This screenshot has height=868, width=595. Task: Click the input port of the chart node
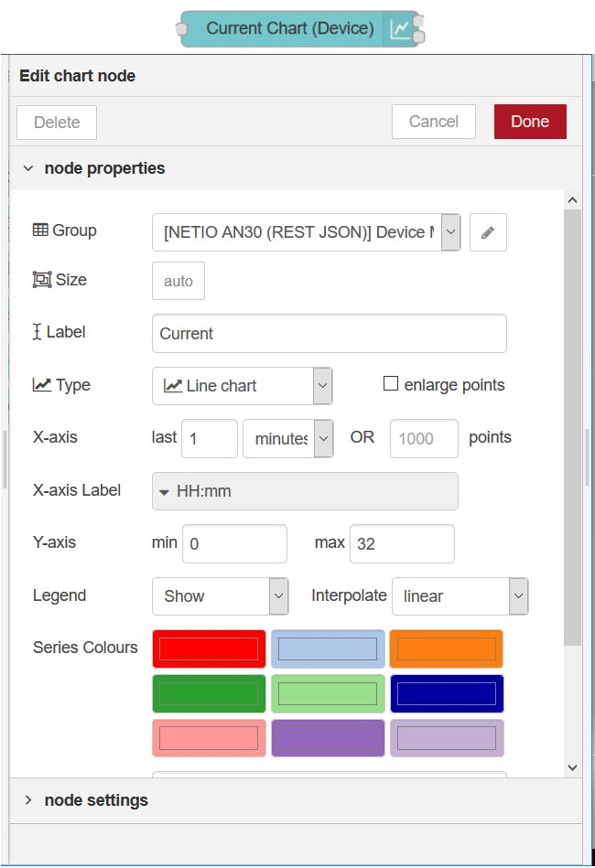(x=181, y=28)
